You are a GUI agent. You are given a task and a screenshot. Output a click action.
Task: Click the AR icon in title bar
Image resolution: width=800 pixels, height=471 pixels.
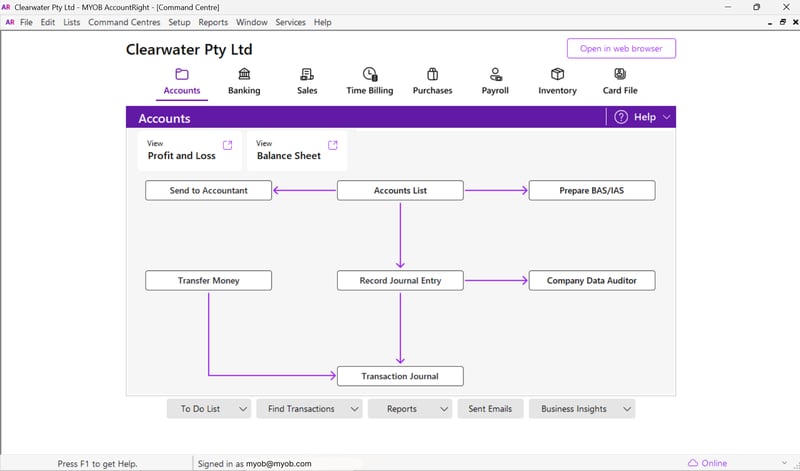coord(6,7)
